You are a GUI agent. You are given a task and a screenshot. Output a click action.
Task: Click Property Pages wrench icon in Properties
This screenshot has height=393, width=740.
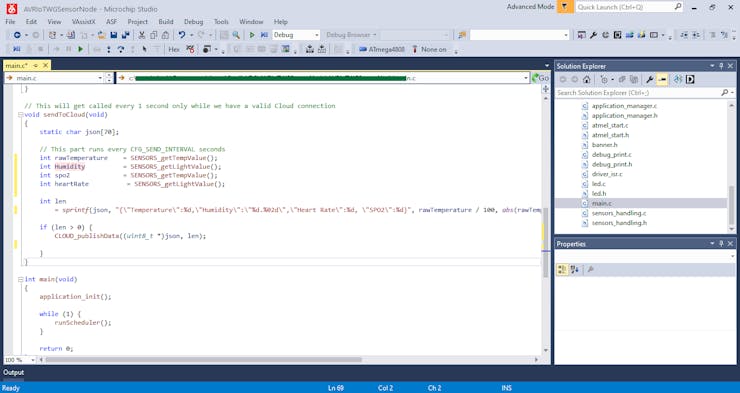[x=590, y=269]
